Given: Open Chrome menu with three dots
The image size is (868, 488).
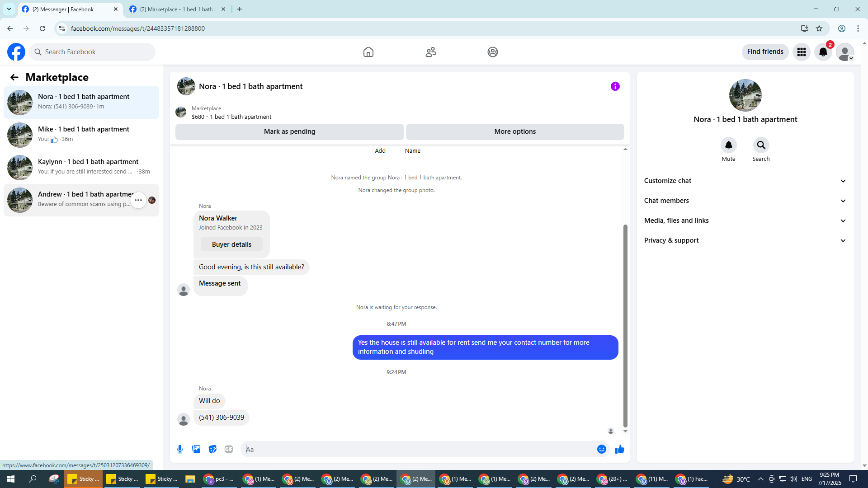Looking at the screenshot, I should tap(858, 28).
